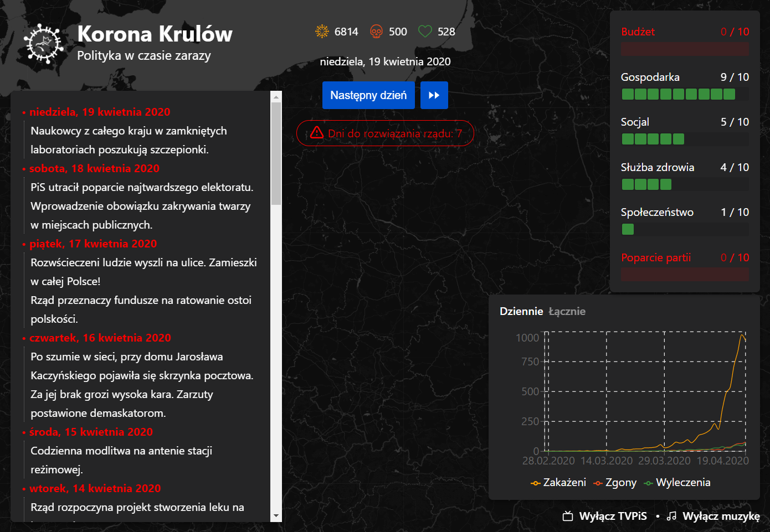This screenshot has width=770, height=532.
Task: Click the deaths count 500
Action: point(398,32)
